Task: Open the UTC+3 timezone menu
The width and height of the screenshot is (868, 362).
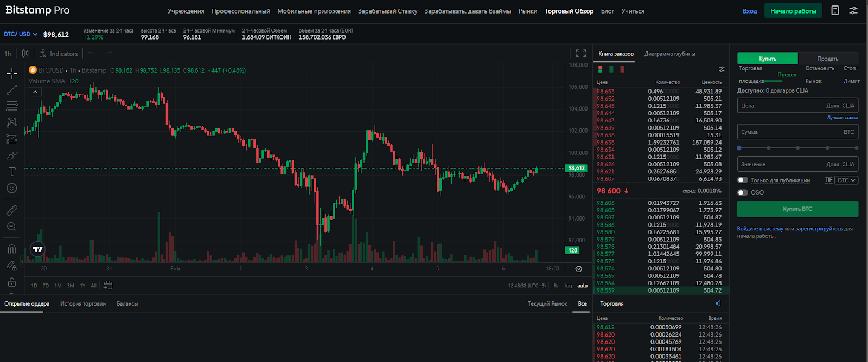Action: coord(527,286)
